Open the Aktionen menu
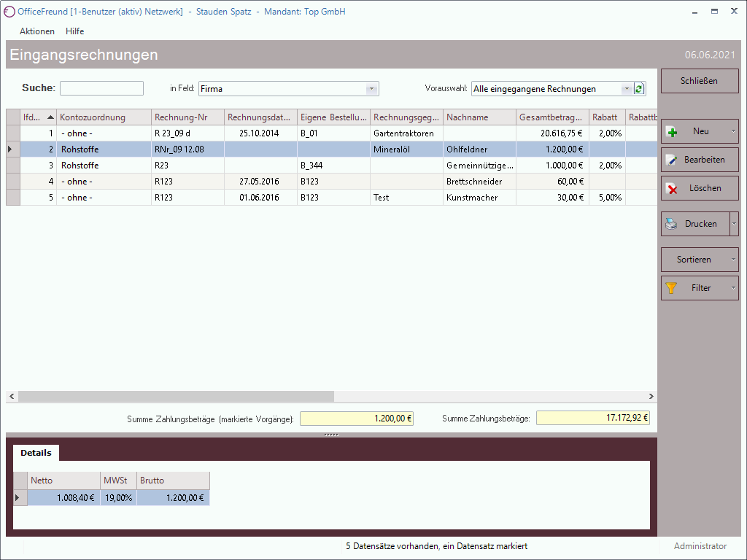 pos(37,31)
